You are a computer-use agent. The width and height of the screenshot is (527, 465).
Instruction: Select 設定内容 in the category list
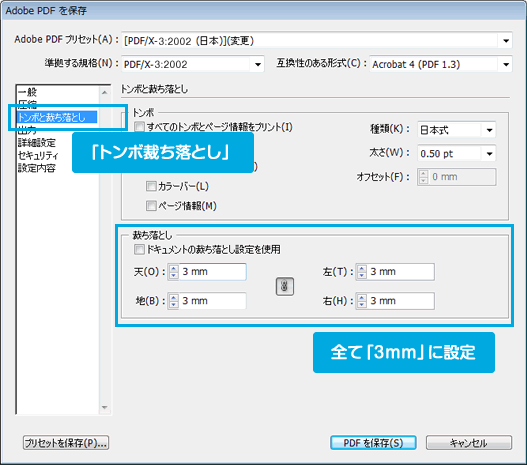click(37, 168)
